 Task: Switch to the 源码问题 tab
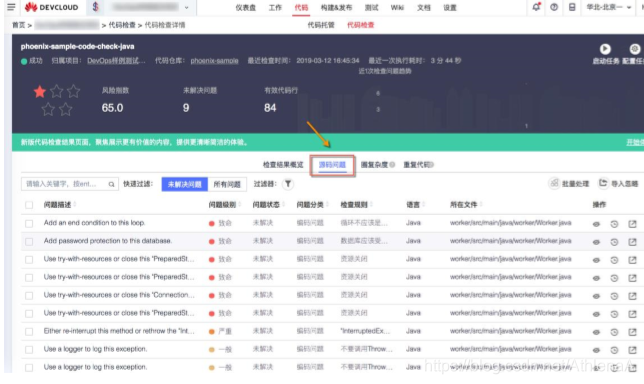click(332, 165)
